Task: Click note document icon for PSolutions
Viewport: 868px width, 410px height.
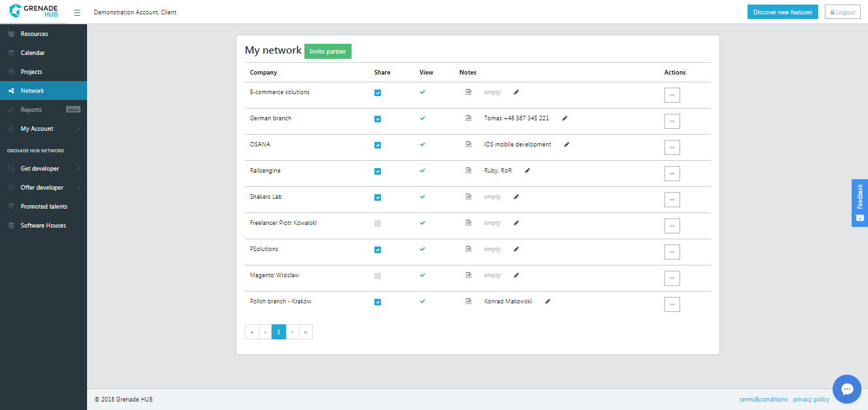Action: pyautogui.click(x=468, y=249)
